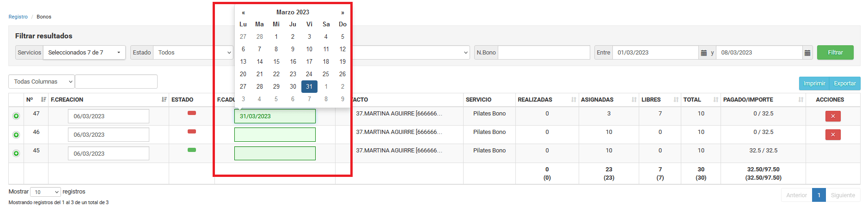Change the Mostrar registros count dropdown
The width and height of the screenshot is (868, 212).
45,192
